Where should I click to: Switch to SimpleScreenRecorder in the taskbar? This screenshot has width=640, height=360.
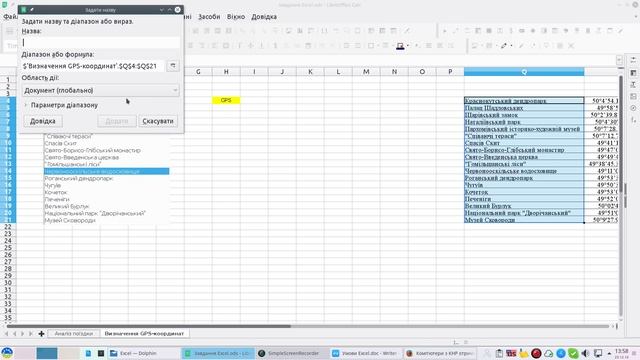click(x=293, y=353)
